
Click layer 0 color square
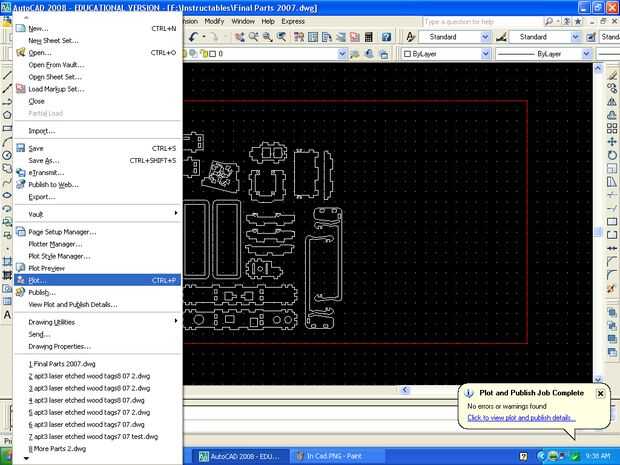point(213,53)
